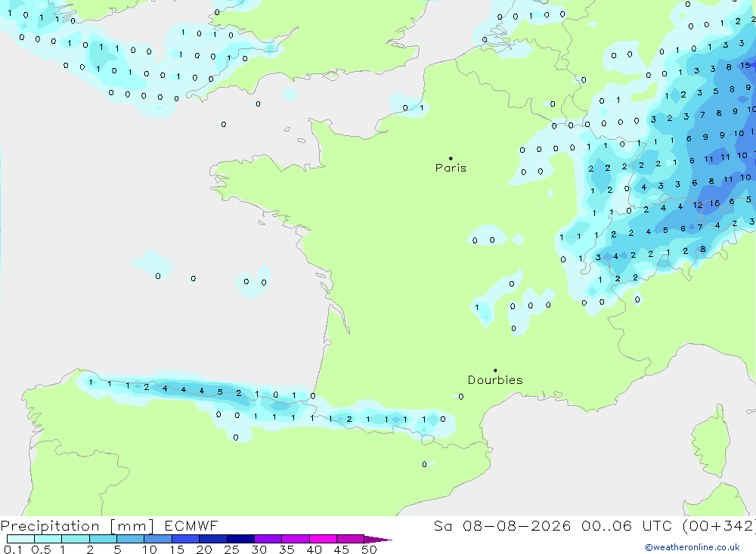Click the legend scale label 25

coord(231,549)
